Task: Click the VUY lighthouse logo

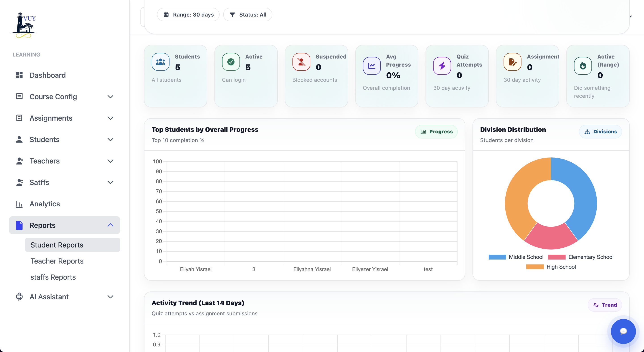Action: point(24,25)
